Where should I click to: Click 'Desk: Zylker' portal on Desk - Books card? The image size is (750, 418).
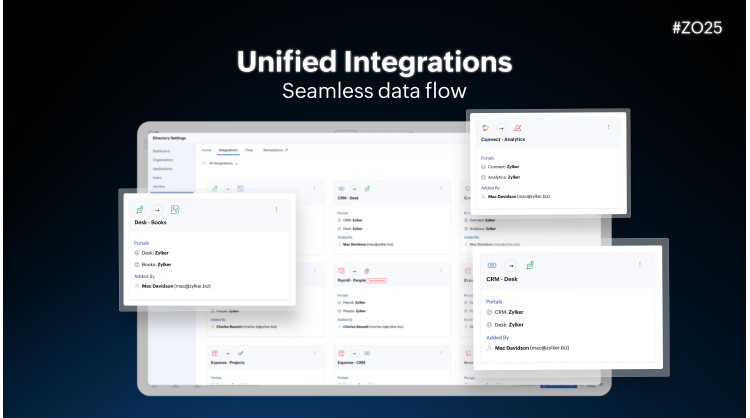[x=155, y=253]
